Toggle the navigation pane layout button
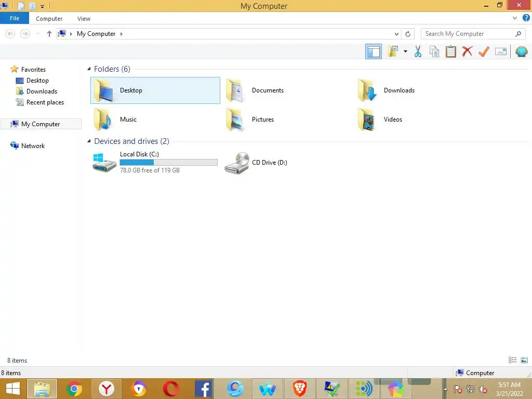This screenshot has width=532, height=399. 373,51
